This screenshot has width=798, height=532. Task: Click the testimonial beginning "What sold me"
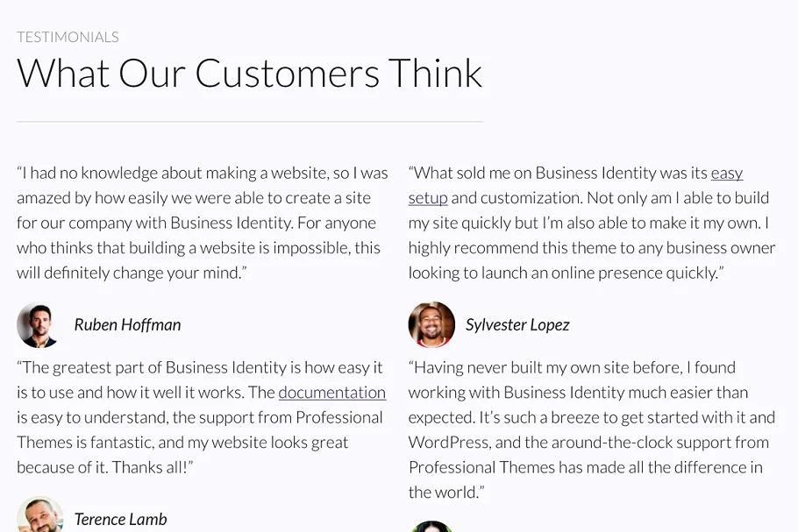[x=592, y=223]
